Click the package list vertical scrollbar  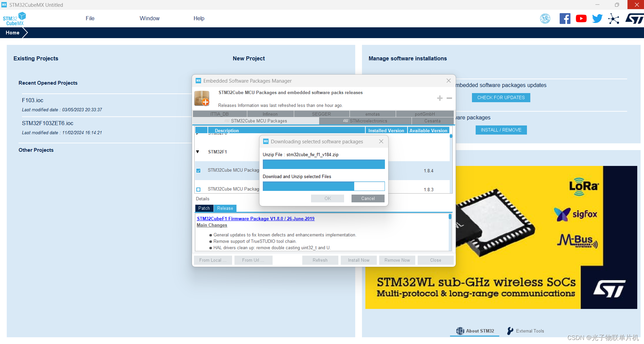tap(451, 164)
